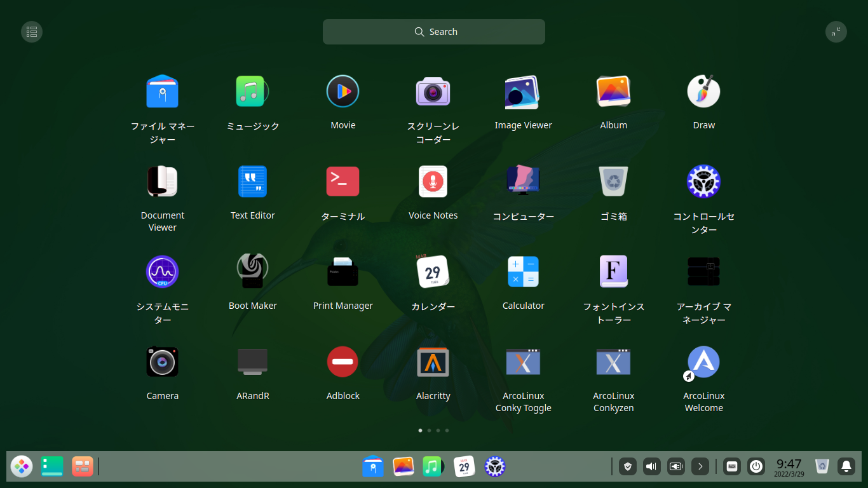Exit fullscreen launcher with the shrink button
Viewport: 868px width, 488px height.
pos(836,32)
